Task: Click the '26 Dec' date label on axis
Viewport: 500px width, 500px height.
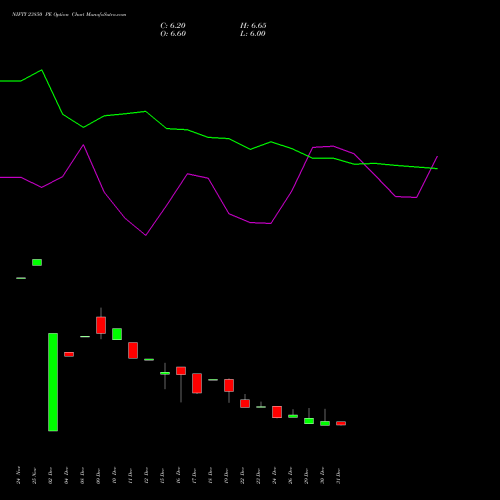Action: pos(291,475)
